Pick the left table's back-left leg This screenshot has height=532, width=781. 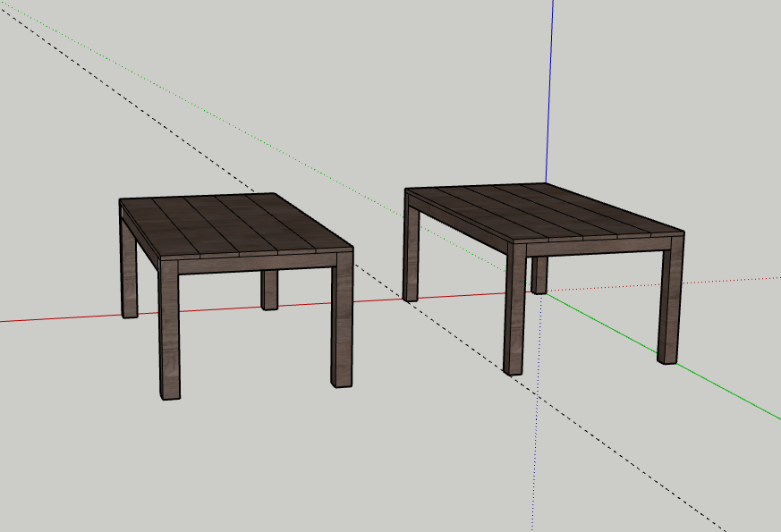[129, 269]
